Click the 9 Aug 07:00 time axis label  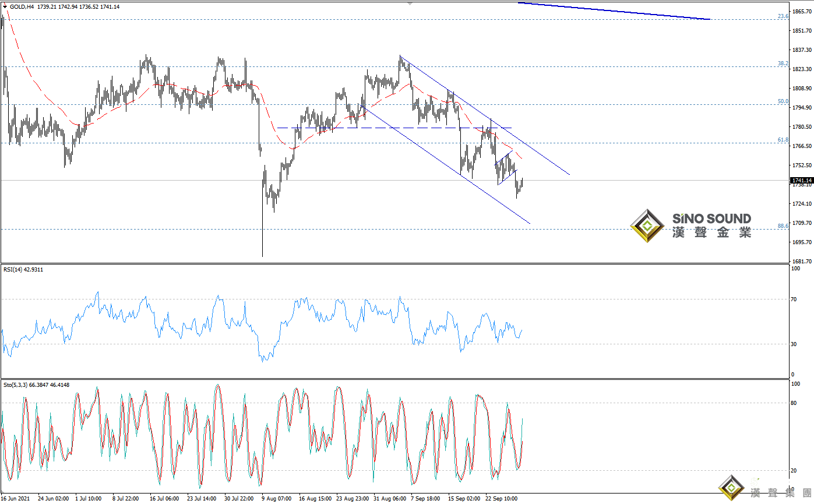point(277,499)
